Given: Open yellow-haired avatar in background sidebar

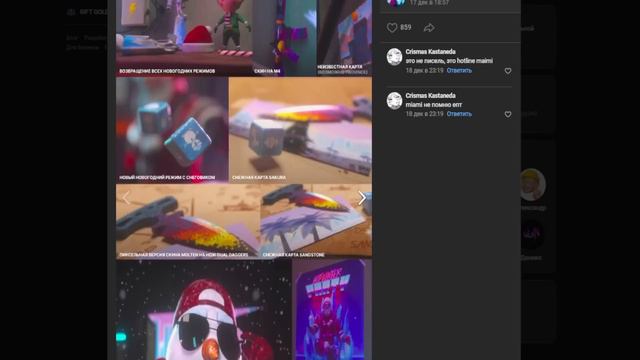Looking at the screenshot, I should point(532,184).
